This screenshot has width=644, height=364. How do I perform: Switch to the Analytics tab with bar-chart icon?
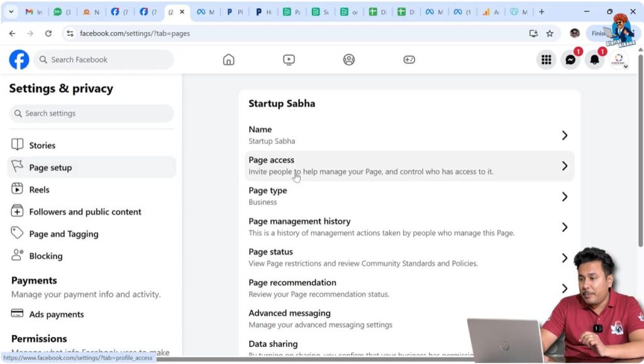click(x=491, y=12)
